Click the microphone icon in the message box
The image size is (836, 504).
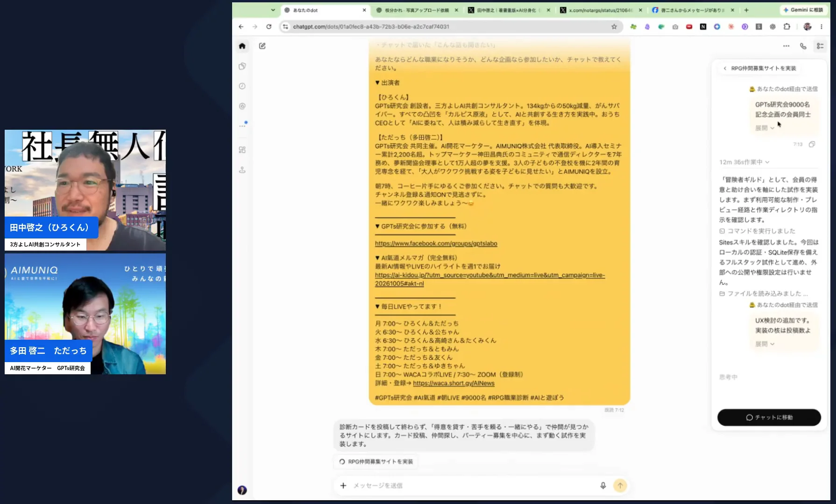(603, 485)
